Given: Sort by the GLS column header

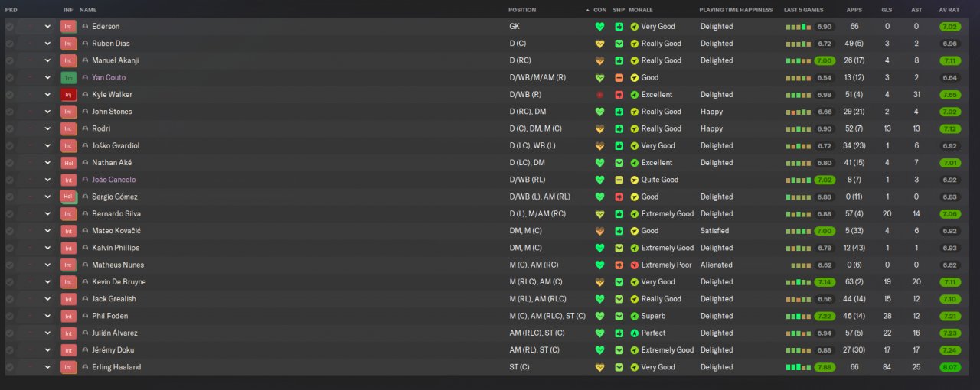Looking at the screenshot, I should tap(887, 10).
